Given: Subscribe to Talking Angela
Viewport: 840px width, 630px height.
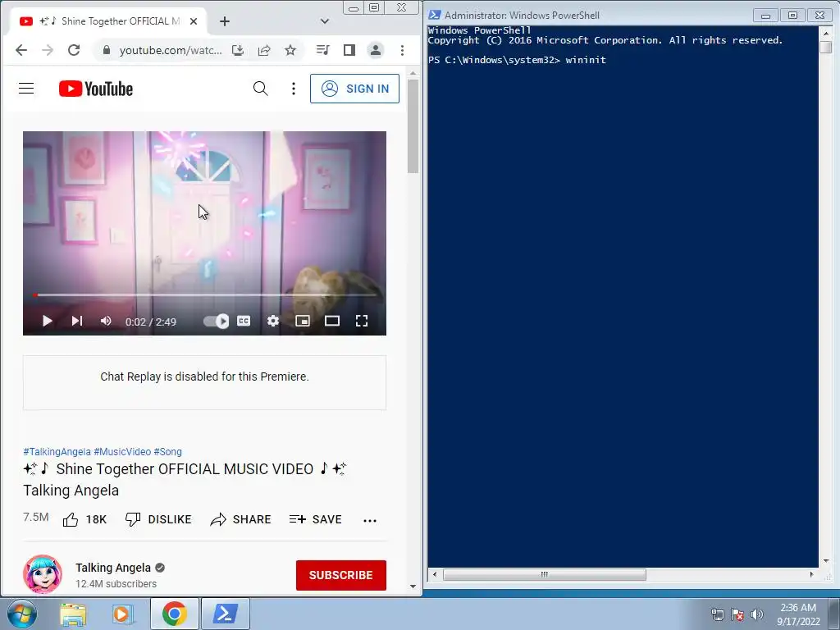Looking at the screenshot, I should pyautogui.click(x=340, y=575).
